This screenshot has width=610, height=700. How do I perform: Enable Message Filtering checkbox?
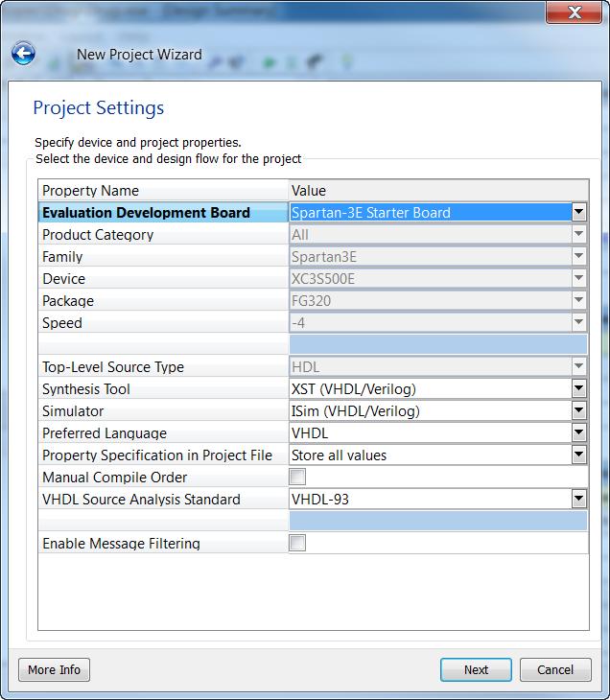[x=297, y=543]
